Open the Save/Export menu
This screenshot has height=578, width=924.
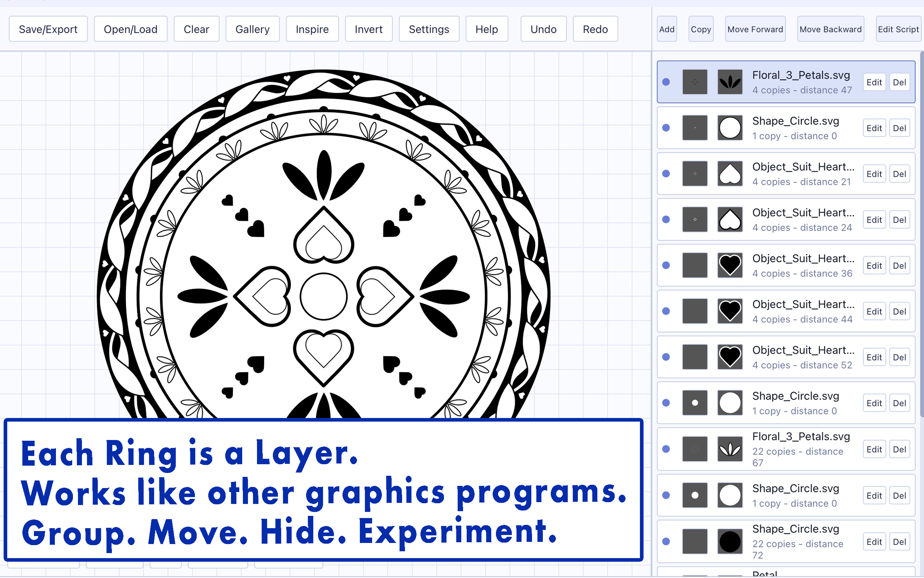point(48,29)
